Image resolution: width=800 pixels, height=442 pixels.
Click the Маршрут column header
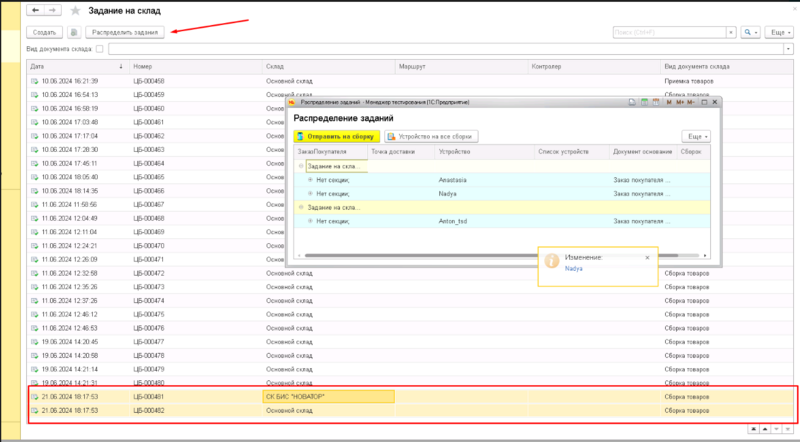pyautogui.click(x=462, y=67)
